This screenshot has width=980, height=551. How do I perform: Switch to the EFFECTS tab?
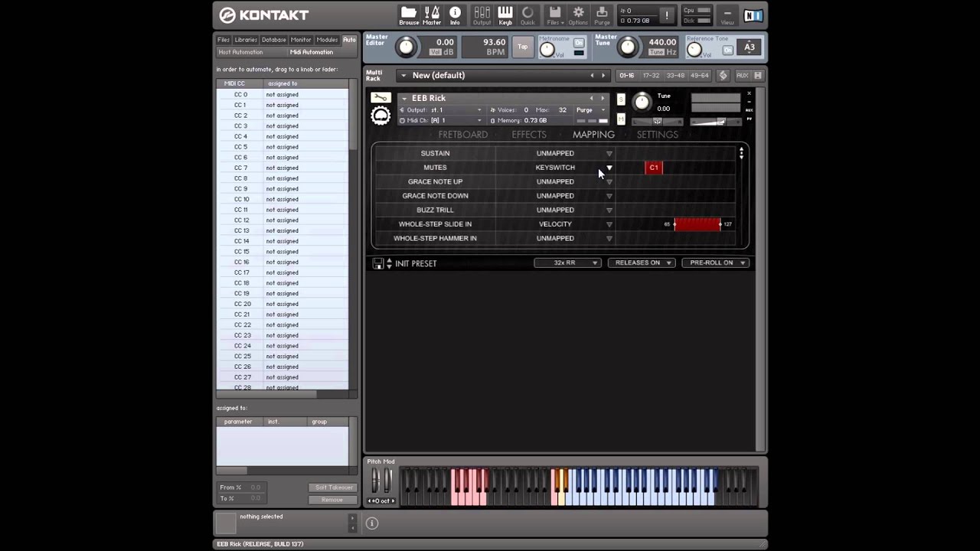[x=529, y=135]
